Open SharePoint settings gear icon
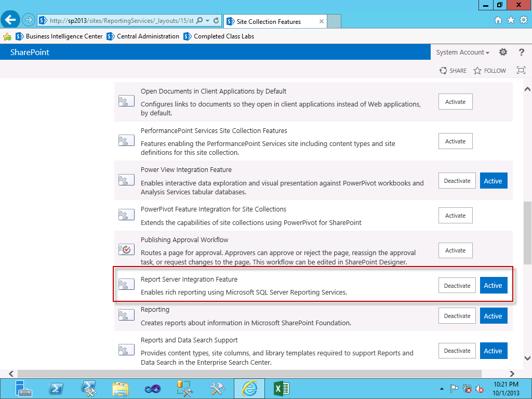The height and width of the screenshot is (399, 532). [x=503, y=52]
